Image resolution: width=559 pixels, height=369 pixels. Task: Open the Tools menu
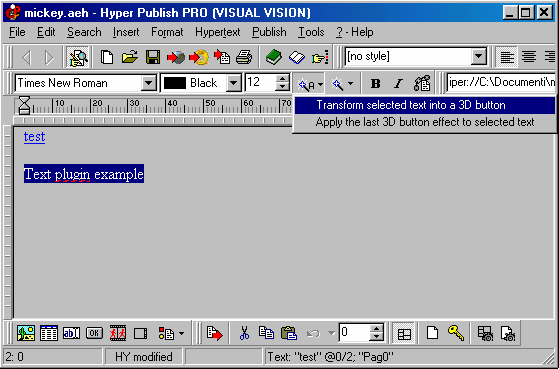[x=311, y=32]
